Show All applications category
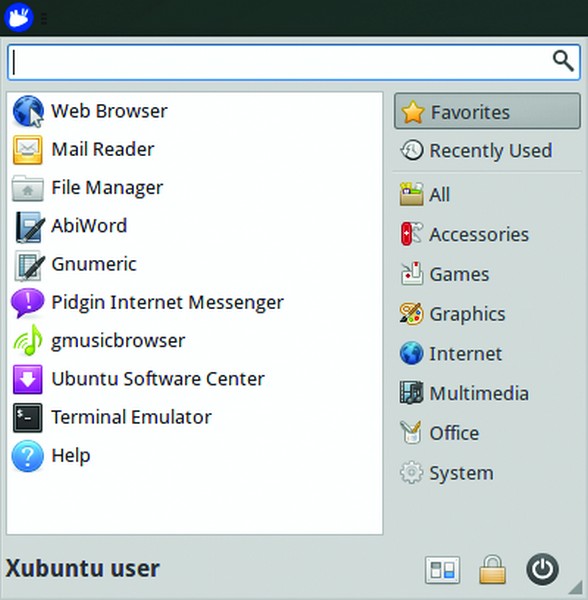The height and width of the screenshot is (600, 588). (x=487, y=194)
